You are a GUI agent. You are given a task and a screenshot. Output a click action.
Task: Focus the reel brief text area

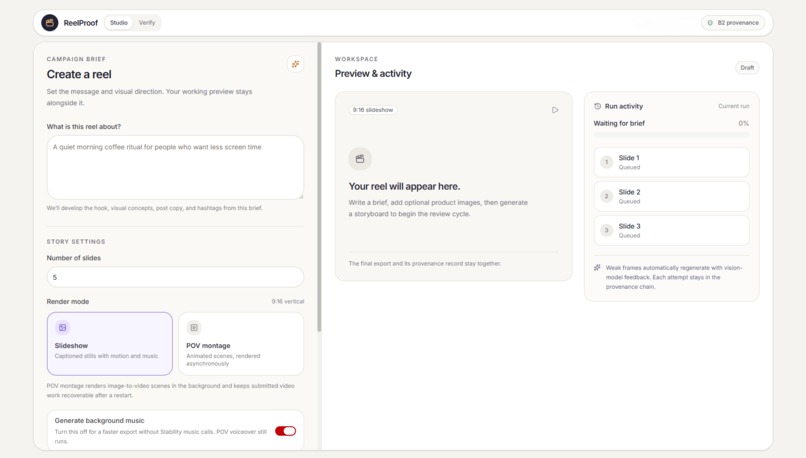point(175,168)
